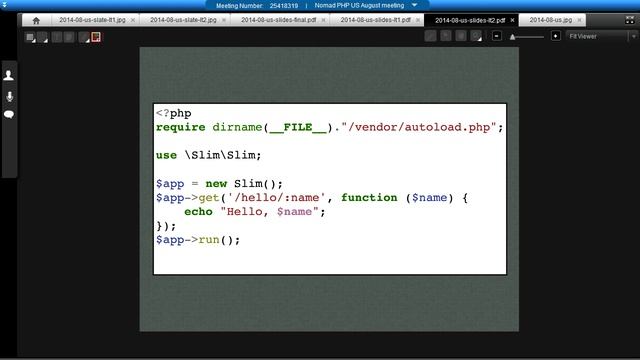Click the top-left blue double-chevron icon

(x=4, y=5)
